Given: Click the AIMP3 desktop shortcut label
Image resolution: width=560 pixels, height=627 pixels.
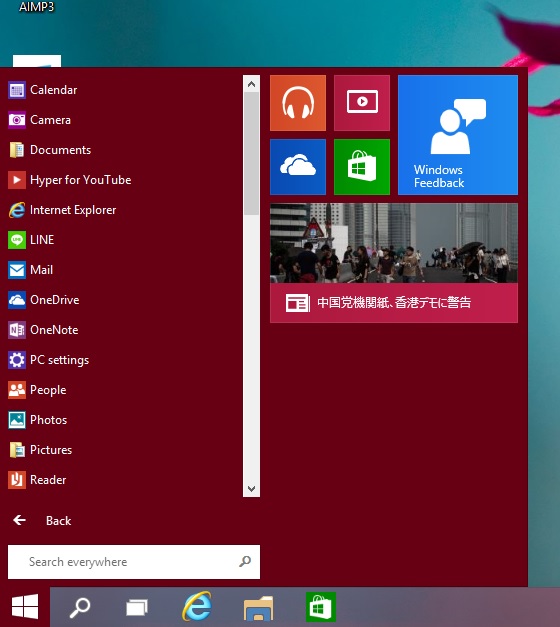Looking at the screenshot, I should 36,7.
